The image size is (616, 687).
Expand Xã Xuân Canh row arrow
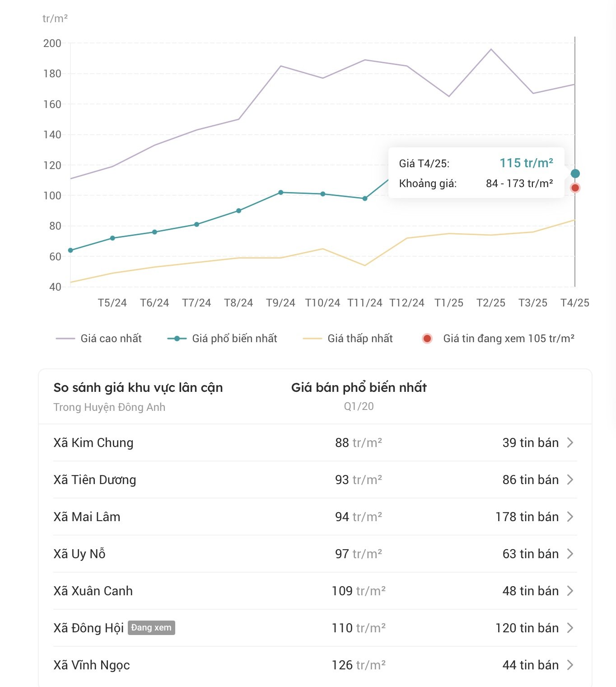point(570,591)
